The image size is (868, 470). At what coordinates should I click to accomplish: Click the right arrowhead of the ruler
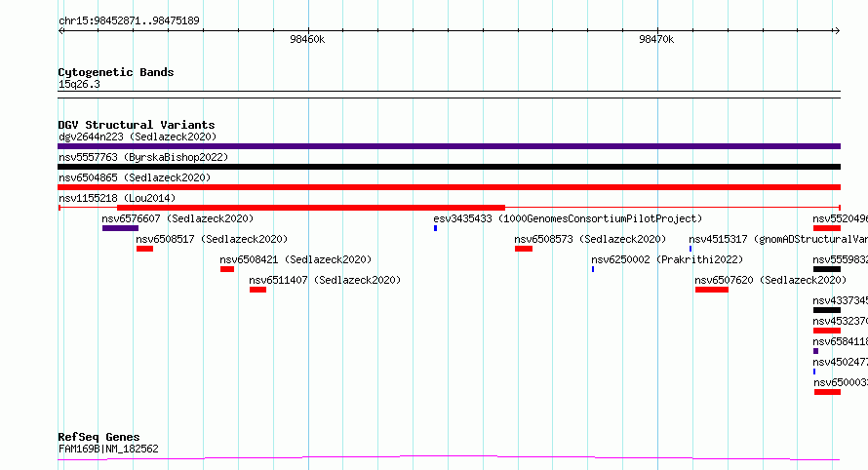(837, 30)
